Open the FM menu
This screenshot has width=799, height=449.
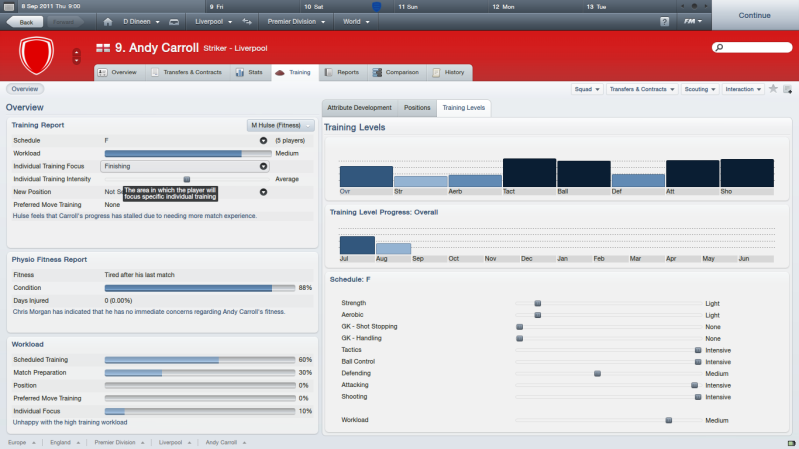point(693,21)
